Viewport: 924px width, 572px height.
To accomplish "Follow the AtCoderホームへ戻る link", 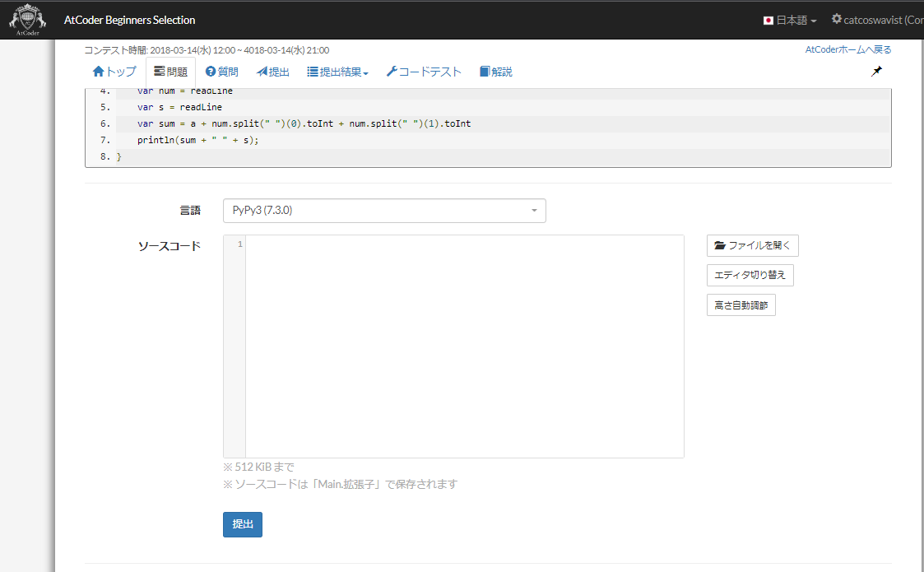I will pyautogui.click(x=848, y=49).
